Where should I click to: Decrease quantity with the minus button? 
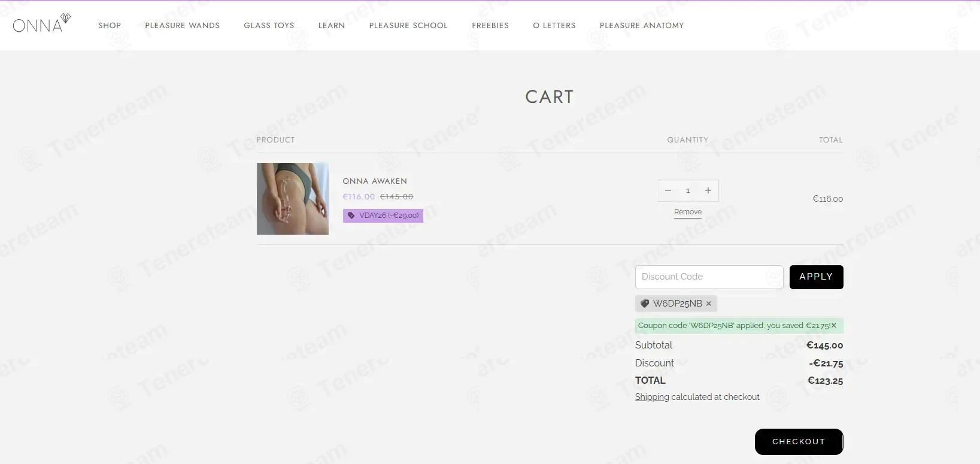click(668, 190)
